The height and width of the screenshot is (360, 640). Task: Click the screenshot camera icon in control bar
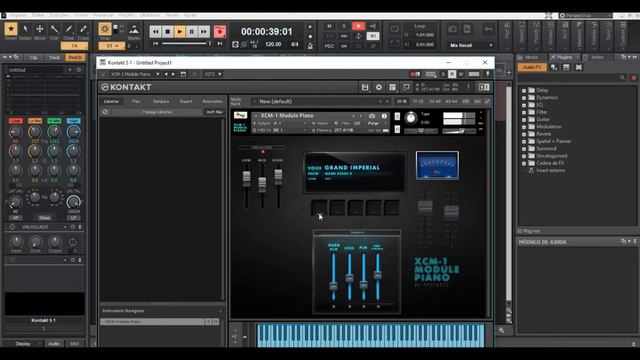pyautogui.click(x=453, y=29)
